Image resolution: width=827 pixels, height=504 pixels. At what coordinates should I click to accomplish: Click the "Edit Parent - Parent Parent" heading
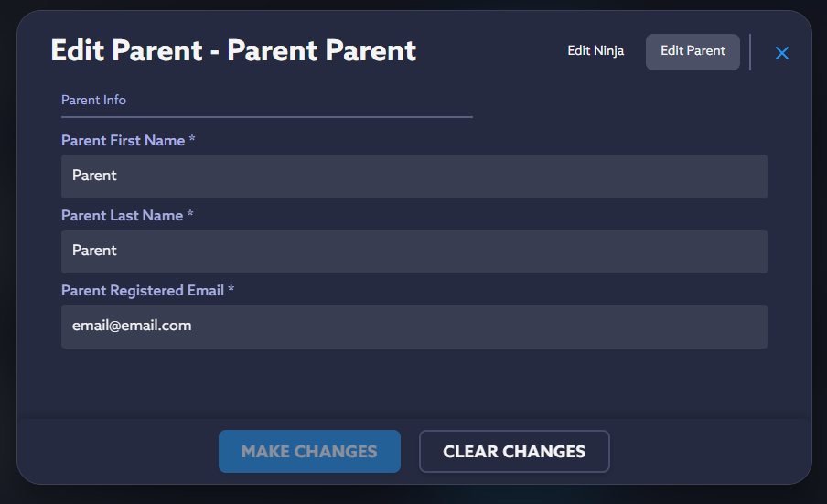pos(233,50)
